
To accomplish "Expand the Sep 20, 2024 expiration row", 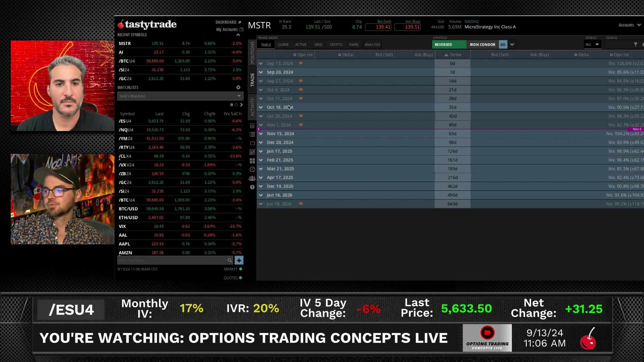I will [x=261, y=72].
